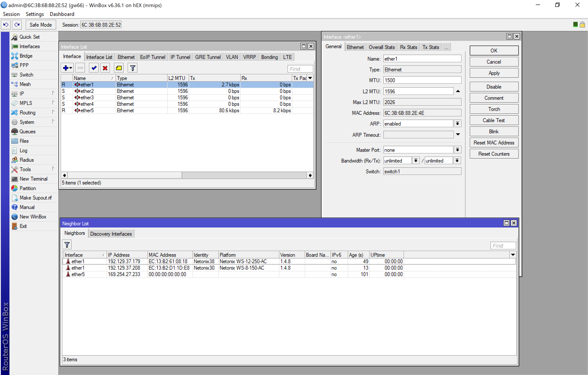Click the undo arrow icon in toolbar

point(6,25)
